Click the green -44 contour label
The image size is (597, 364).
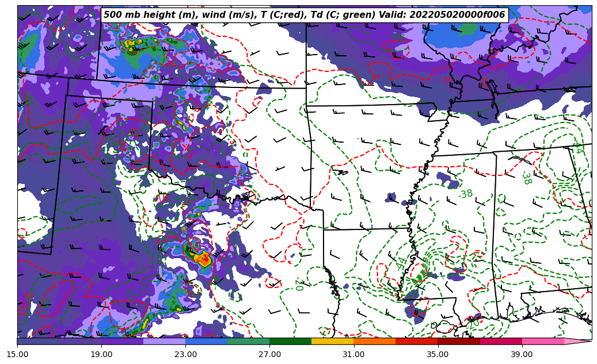click(x=401, y=263)
